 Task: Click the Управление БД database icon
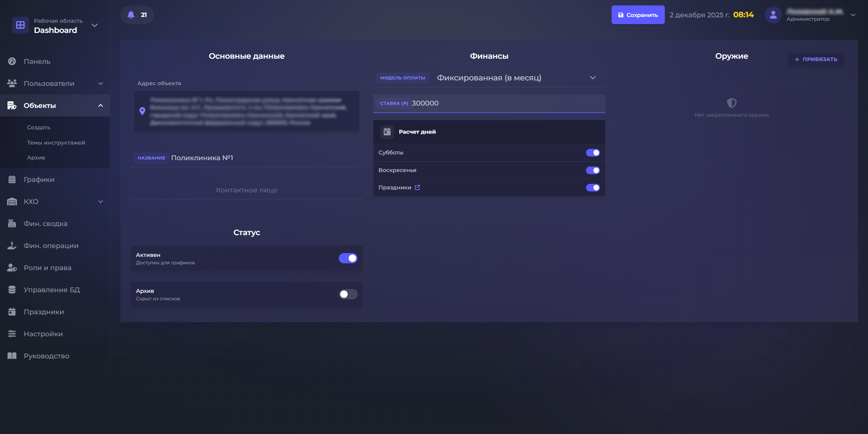click(12, 290)
